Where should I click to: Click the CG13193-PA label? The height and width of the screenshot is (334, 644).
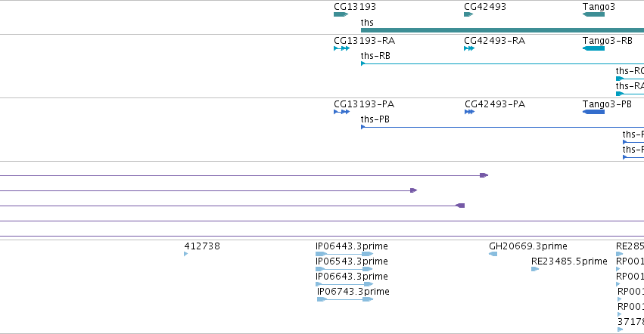click(x=364, y=104)
